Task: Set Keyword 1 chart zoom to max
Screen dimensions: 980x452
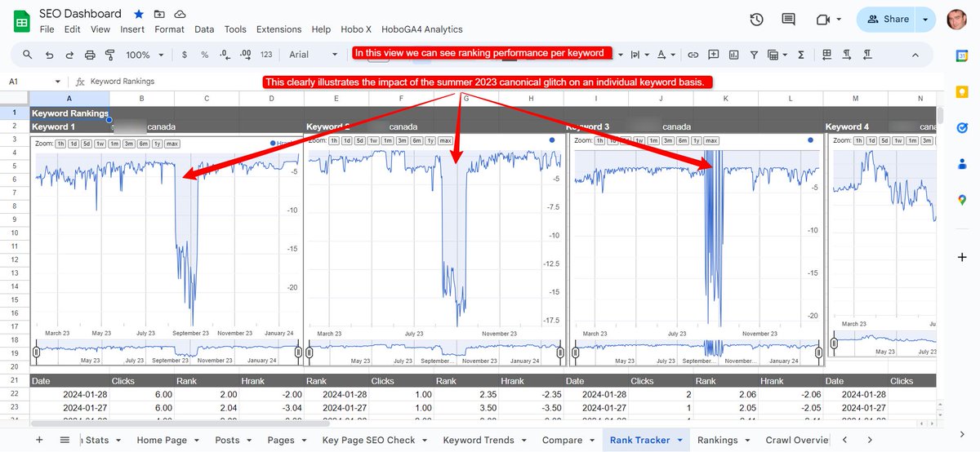Action: click(171, 144)
